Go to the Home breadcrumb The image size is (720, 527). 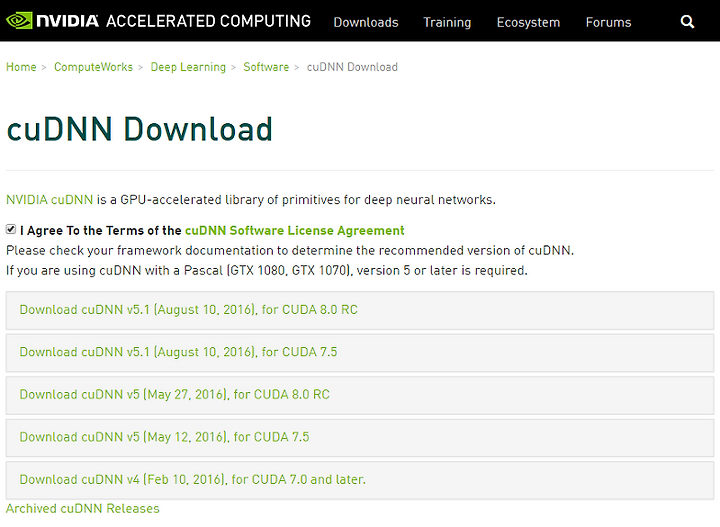click(21, 67)
